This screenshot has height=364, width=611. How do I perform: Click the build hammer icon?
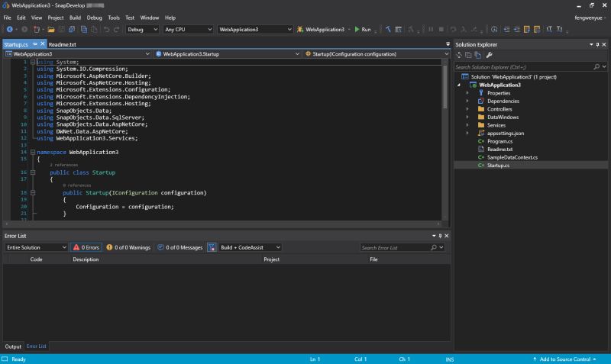(388, 29)
